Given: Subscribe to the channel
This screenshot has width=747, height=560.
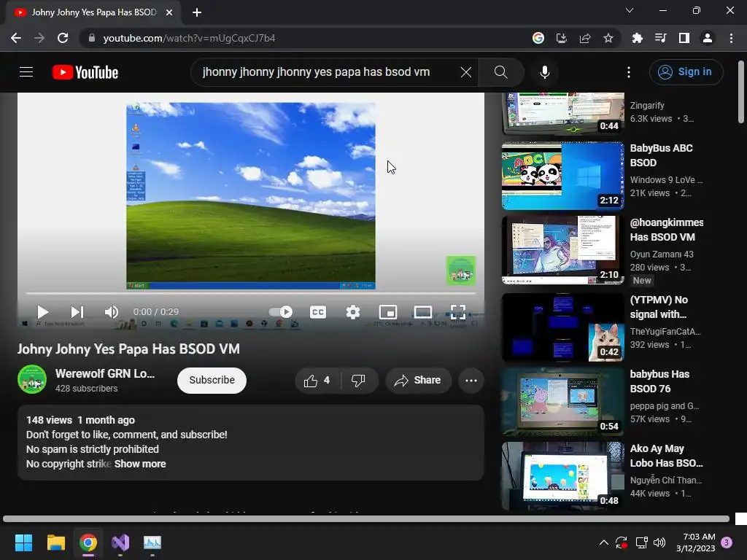Looking at the screenshot, I should click(x=212, y=380).
